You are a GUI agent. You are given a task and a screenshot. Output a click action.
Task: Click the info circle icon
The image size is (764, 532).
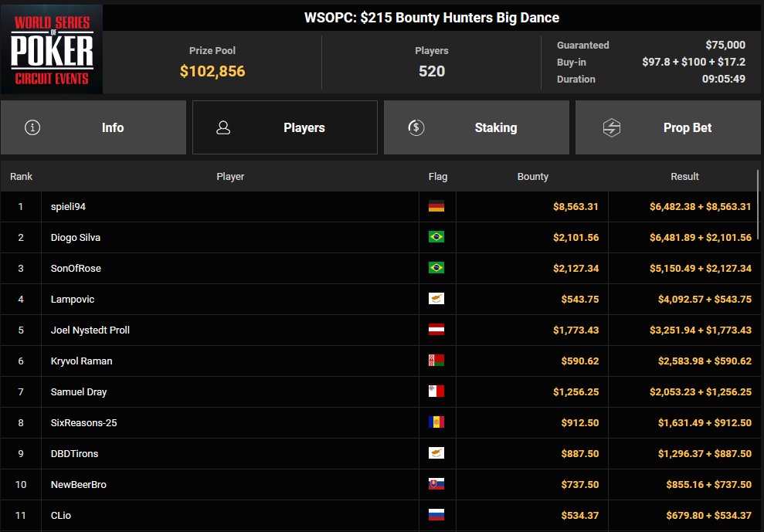(x=32, y=127)
